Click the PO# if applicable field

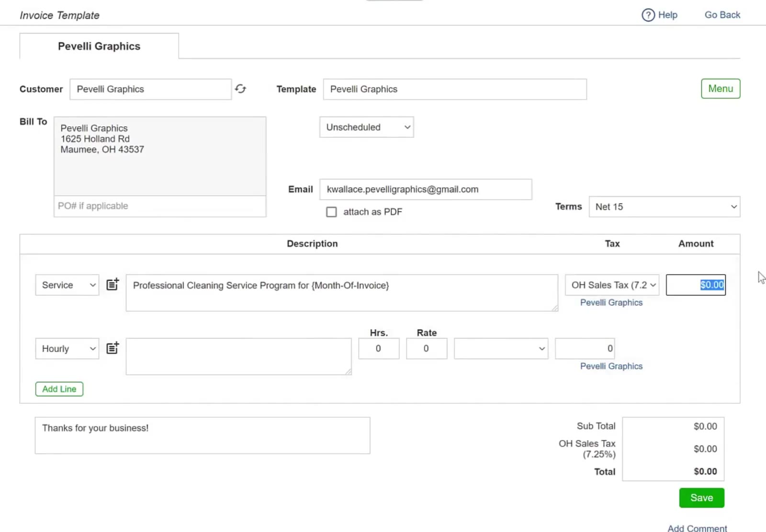(x=160, y=206)
